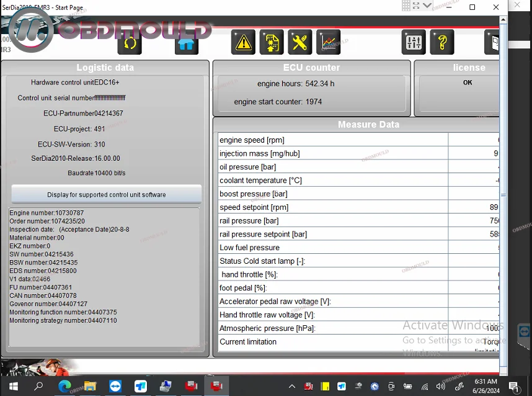Select the 'injection mass [mg/hub]' row
Viewport: 532px width, 396px height.
point(358,153)
